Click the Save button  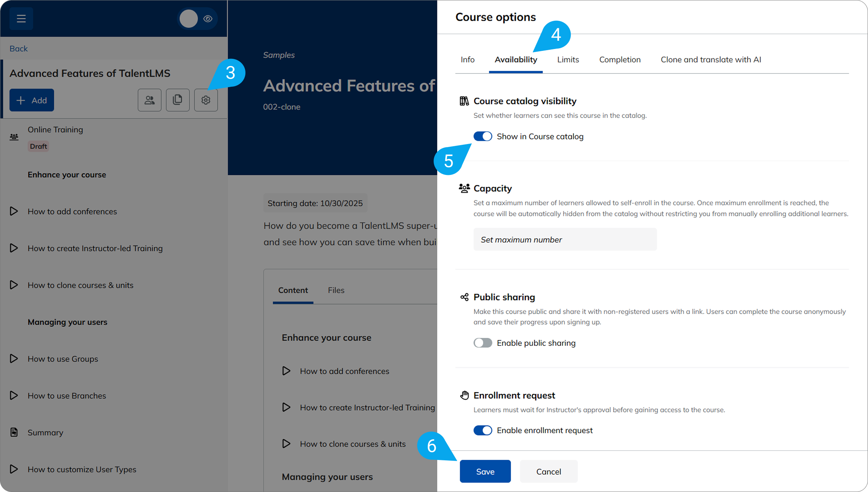[x=485, y=471]
